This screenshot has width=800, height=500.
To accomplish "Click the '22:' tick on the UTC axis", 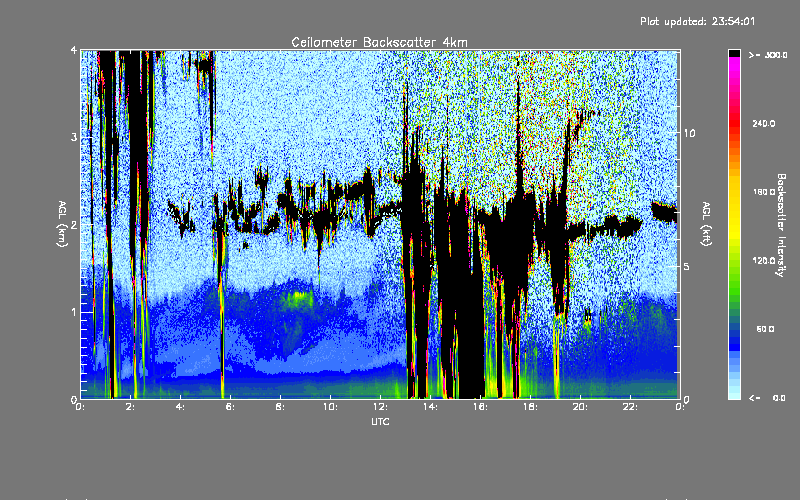I will point(630,407).
